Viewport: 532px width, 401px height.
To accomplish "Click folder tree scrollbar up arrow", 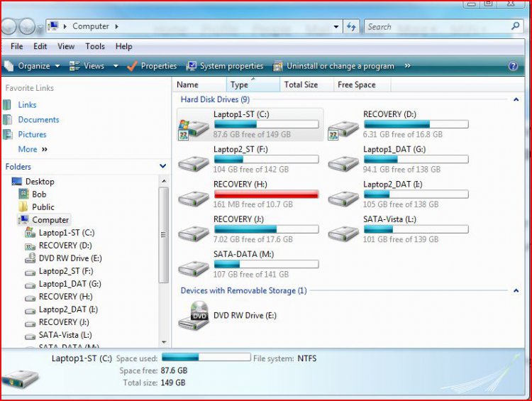I will tap(164, 181).
